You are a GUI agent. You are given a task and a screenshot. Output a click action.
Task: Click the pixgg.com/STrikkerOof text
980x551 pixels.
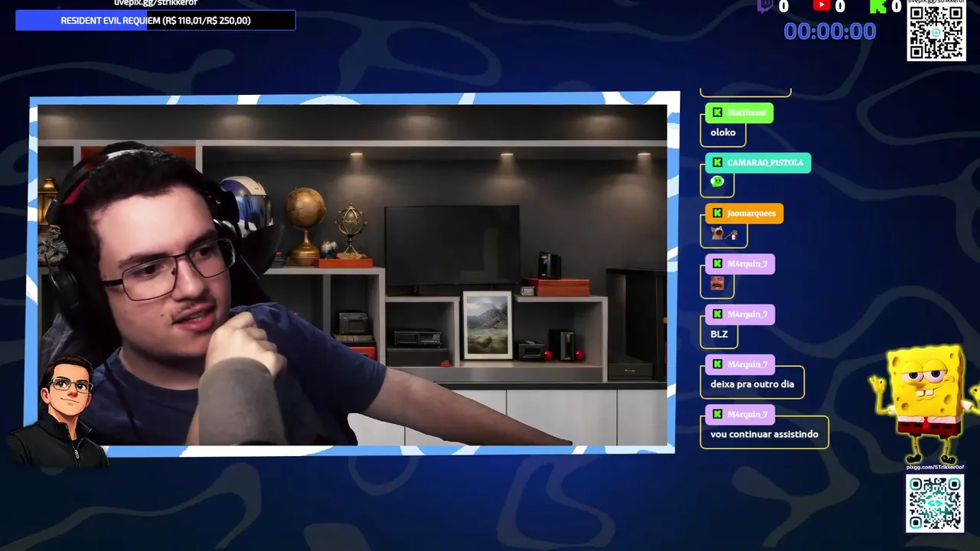(935, 467)
